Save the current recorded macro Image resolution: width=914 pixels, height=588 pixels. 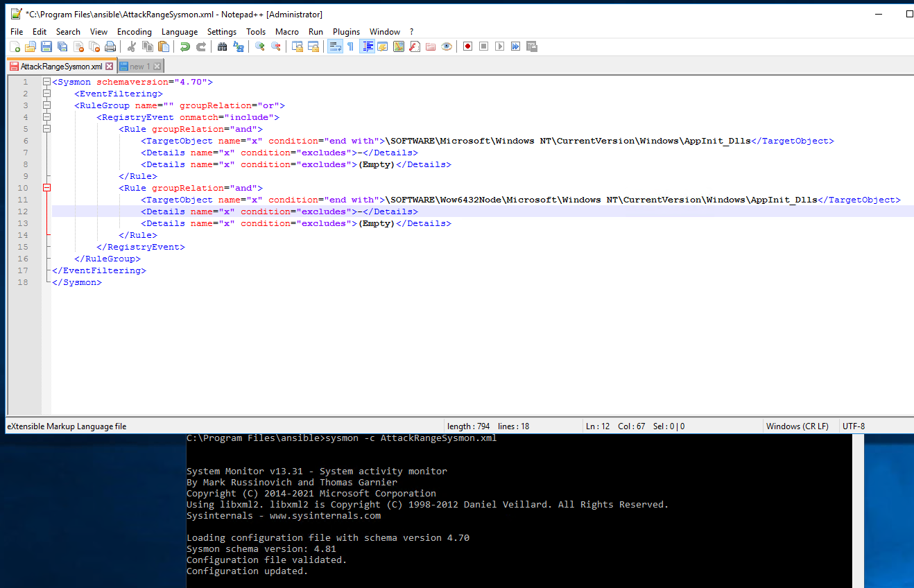click(532, 46)
